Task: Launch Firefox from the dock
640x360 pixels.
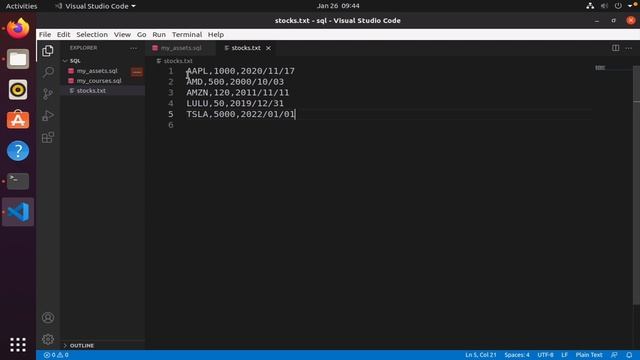Action: (x=18, y=28)
